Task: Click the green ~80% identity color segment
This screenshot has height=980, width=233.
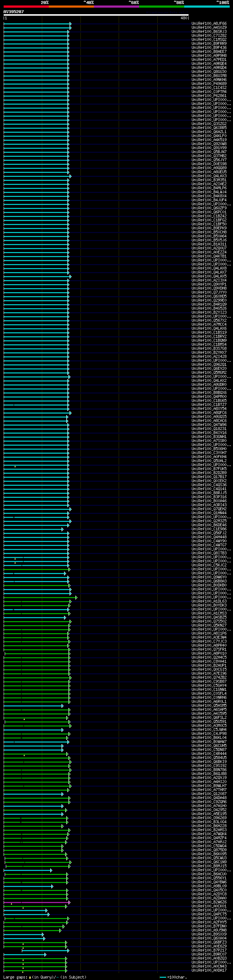Action: [162, 7]
